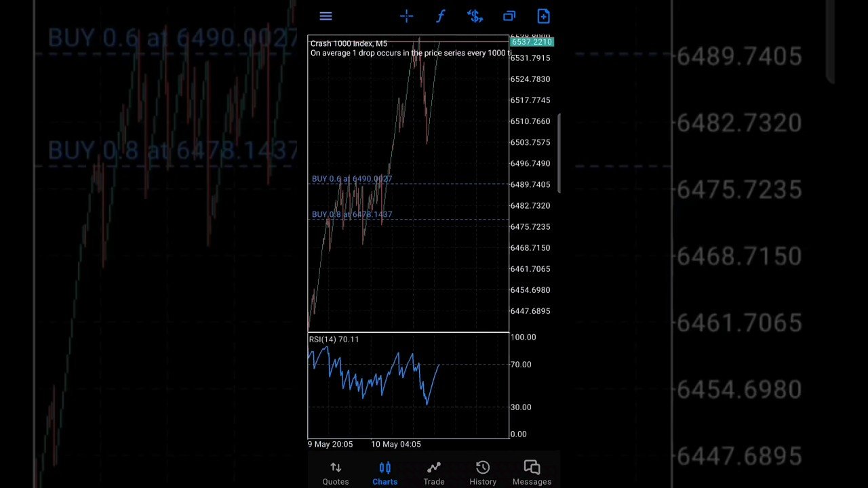This screenshot has height=488, width=868.
Task: Tap the current price tag 6537.2210
Action: point(532,42)
